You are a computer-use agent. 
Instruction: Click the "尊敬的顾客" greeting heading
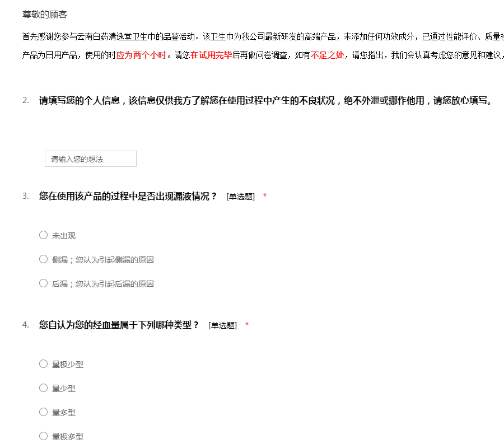[45, 15]
